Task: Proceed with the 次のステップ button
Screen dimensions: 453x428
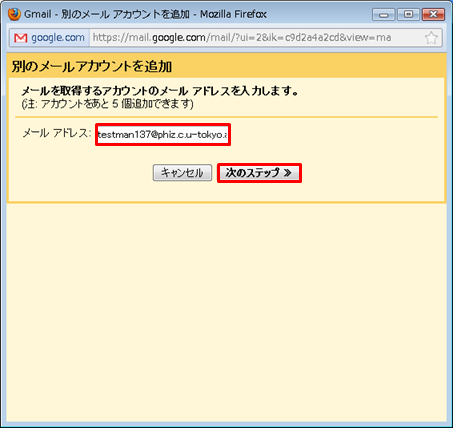Action: click(x=259, y=173)
